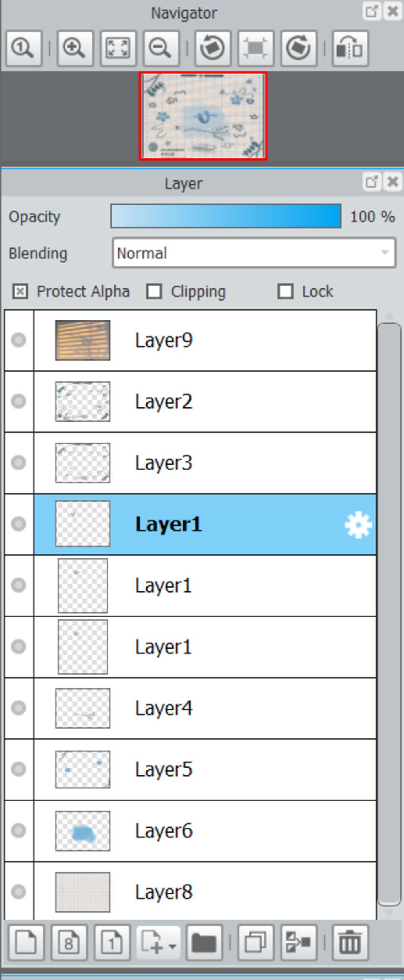Rotate canvas right in Navigator
This screenshot has height=980, width=404.
click(x=299, y=48)
